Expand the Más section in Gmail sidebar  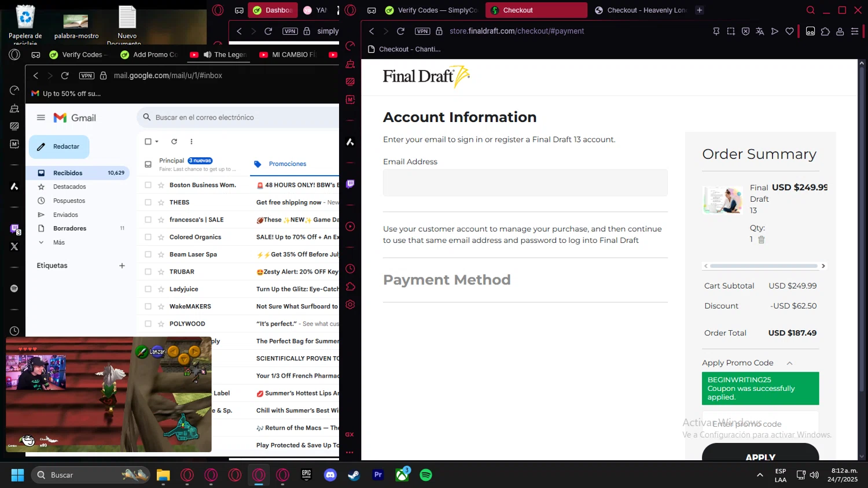click(59, 242)
